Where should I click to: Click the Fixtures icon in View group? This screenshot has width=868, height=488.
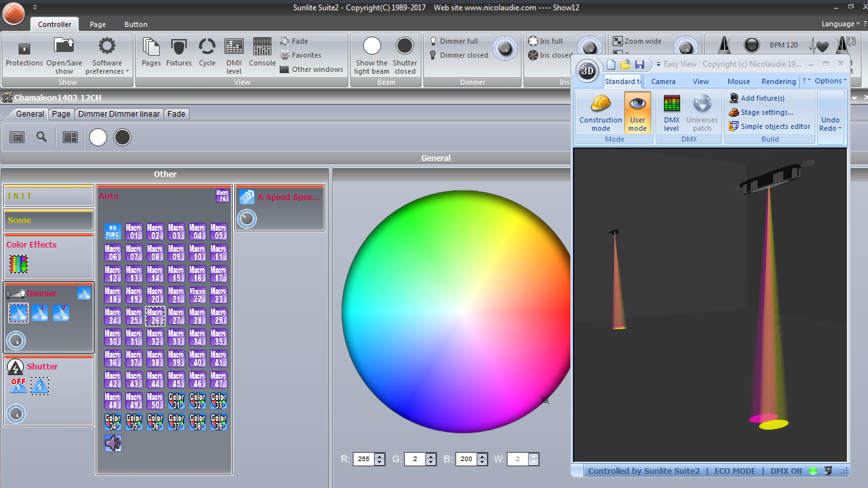pos(179,47)
